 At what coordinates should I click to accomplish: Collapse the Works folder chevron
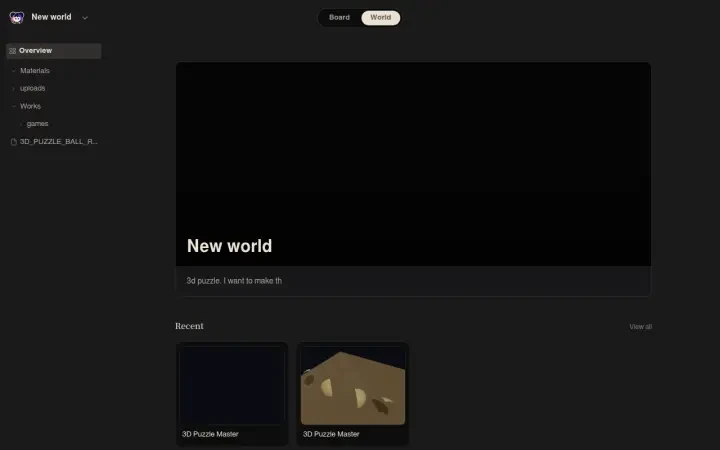[x=13, y=106]
